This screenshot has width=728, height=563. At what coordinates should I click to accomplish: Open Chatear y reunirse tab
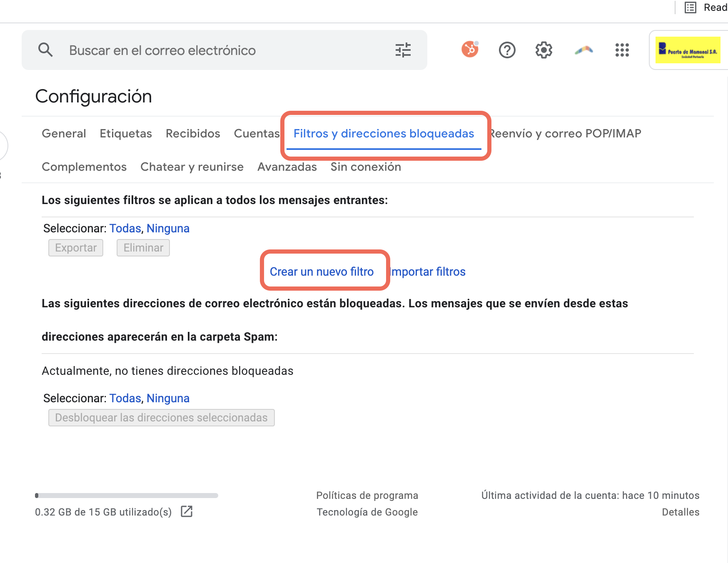point(192,167)
